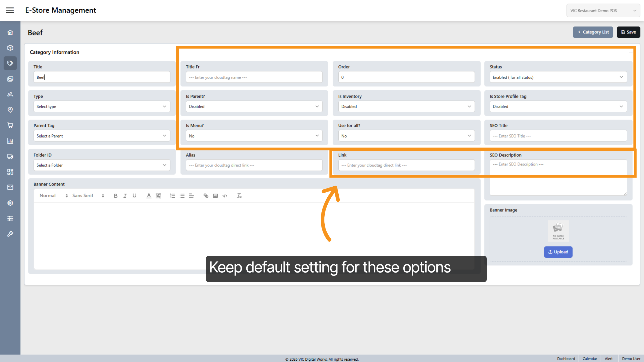Return to the Category List

(593, 32)
